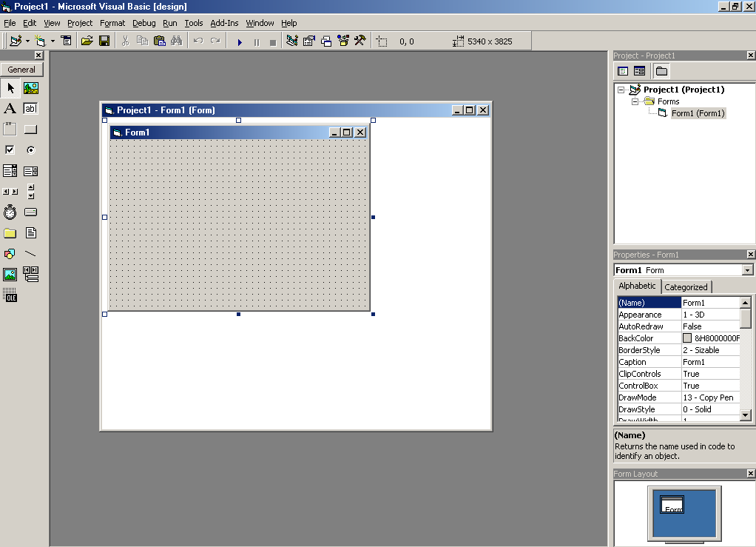
Task: Click the Open Project toolbar icon
Action: [x=87, y=41]
